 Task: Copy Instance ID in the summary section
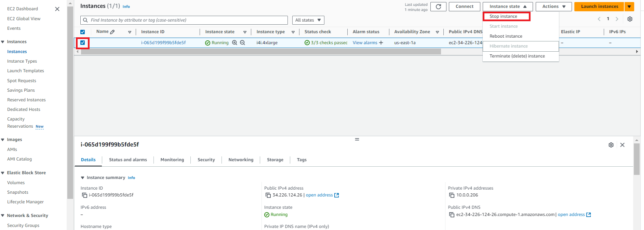(84, 195)
